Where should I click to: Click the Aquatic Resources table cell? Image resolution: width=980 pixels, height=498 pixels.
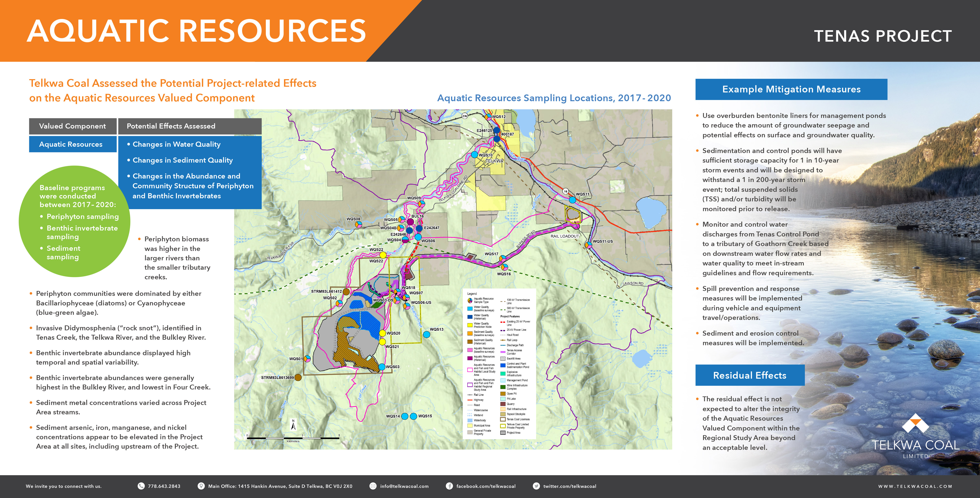(73, 144)
